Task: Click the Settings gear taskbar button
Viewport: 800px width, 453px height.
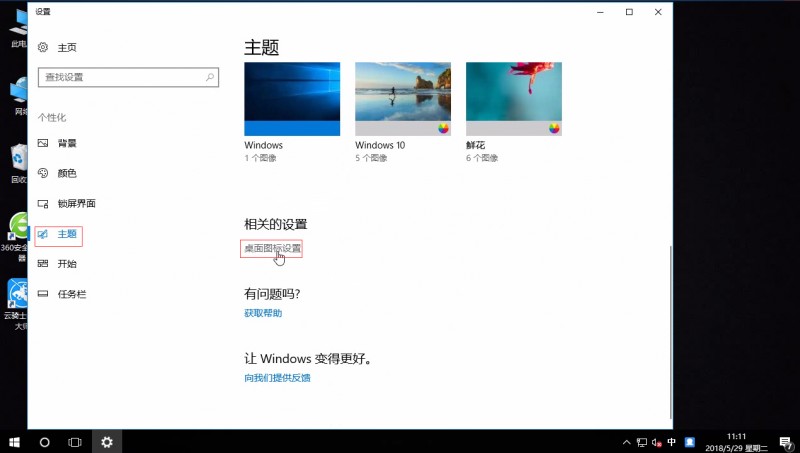Action: 107,442
